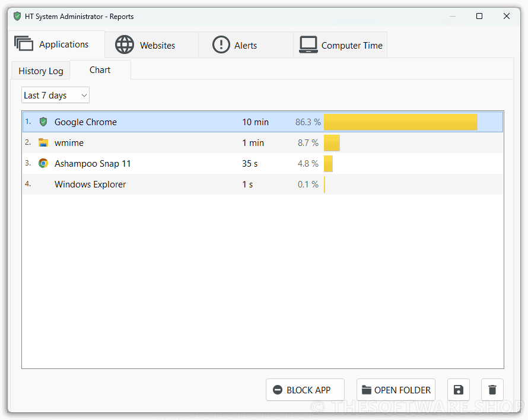Click the yellow usage bar for wmime
Viewport: 528px width, 420px height.
(x=332, y=143)
